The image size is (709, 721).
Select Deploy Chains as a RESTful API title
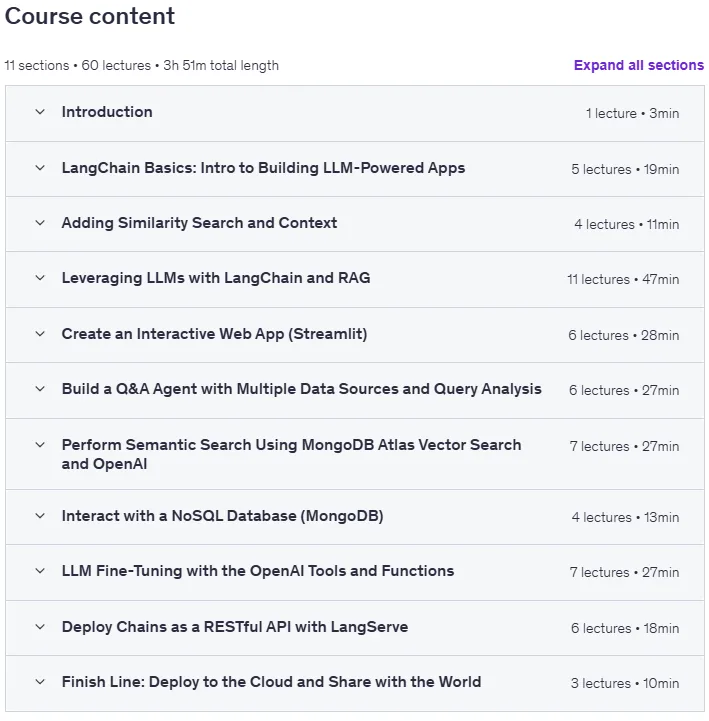point(235,627)
